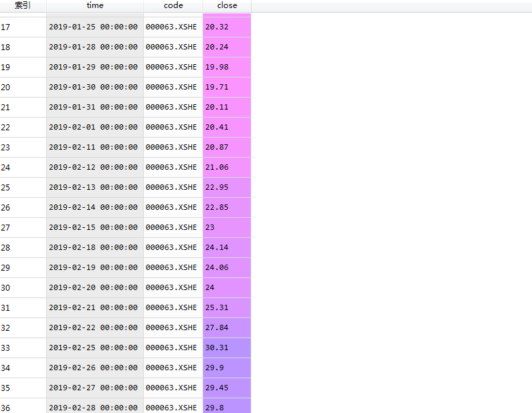Click time cell 2019-01-25 00:00:00
Image resolution: width=532 pixels, height=413 pixels.
[x=94, y=27]
